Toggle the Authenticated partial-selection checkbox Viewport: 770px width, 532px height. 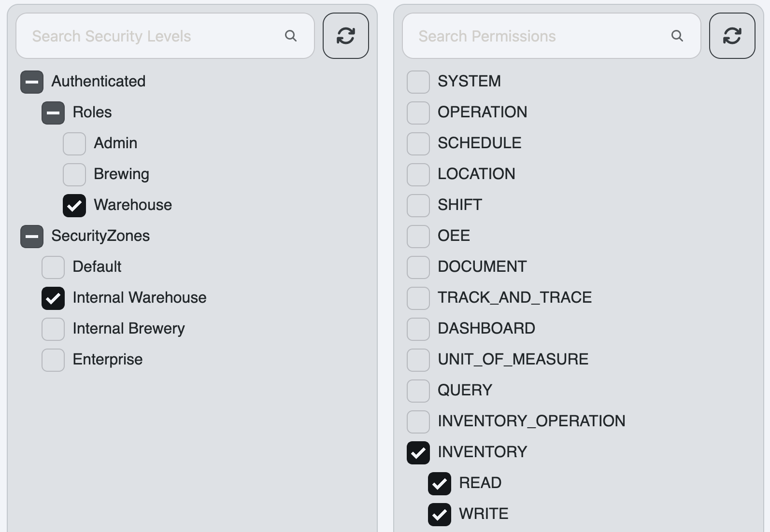pos(32,82)
